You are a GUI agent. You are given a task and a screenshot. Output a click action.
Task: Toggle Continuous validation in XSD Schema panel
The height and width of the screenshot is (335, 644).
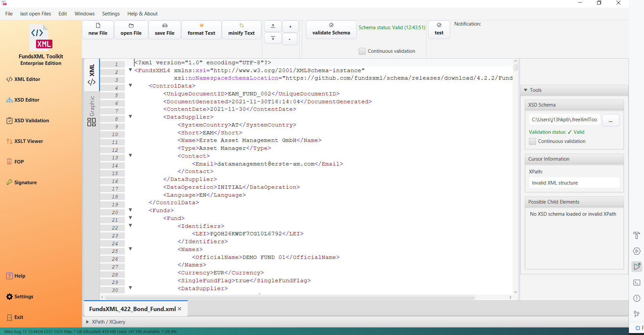click(532, 141)
